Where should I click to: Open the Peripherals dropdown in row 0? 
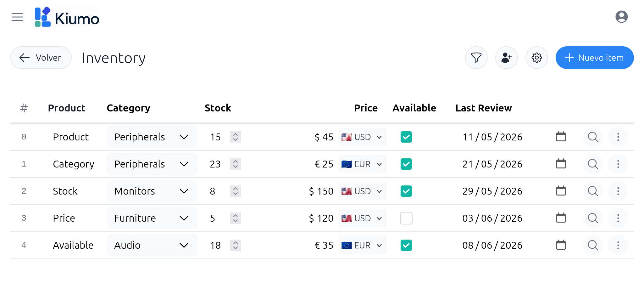coord(152,137)
